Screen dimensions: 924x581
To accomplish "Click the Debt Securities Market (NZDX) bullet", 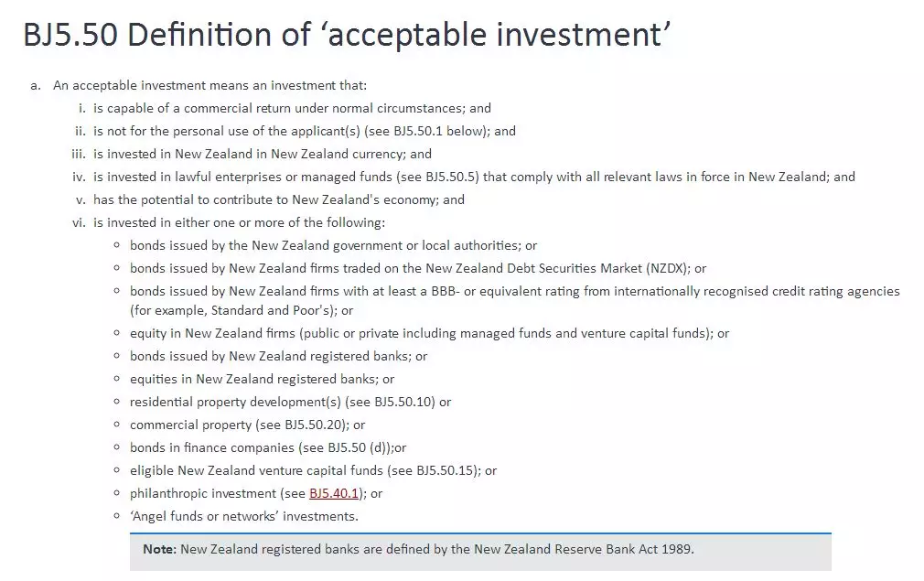I will click(x=418, y=268).
